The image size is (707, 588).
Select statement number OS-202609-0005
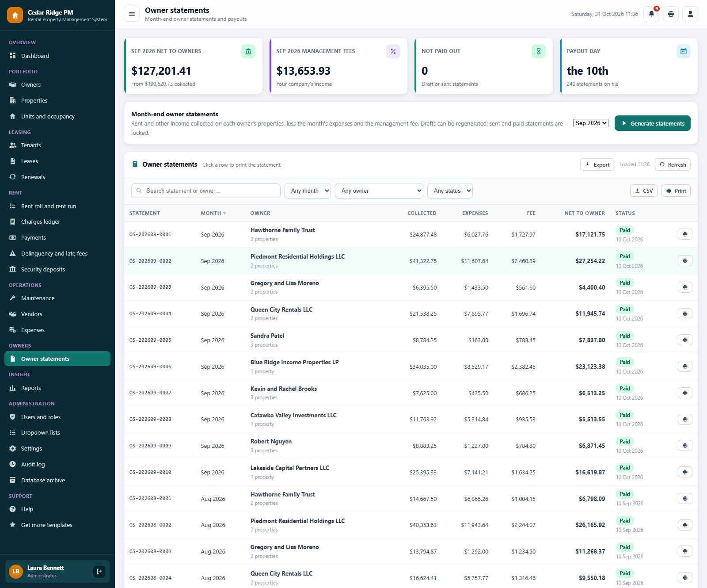150,340
